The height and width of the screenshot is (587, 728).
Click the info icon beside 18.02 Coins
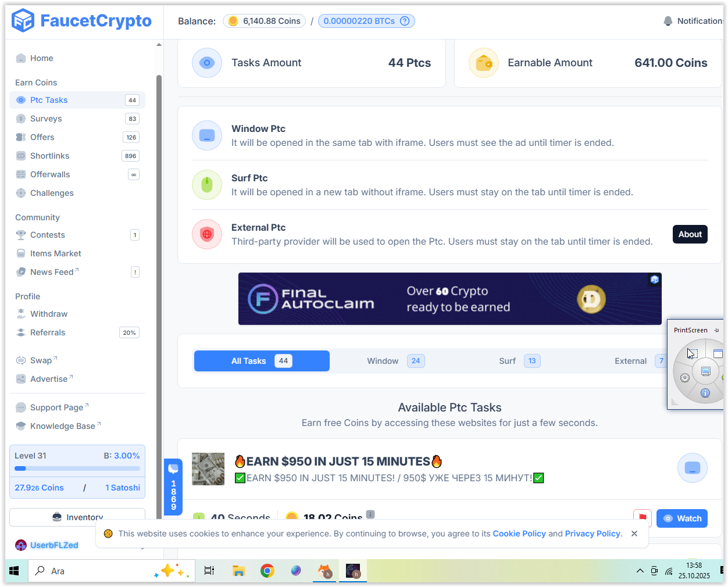(370, 514)
